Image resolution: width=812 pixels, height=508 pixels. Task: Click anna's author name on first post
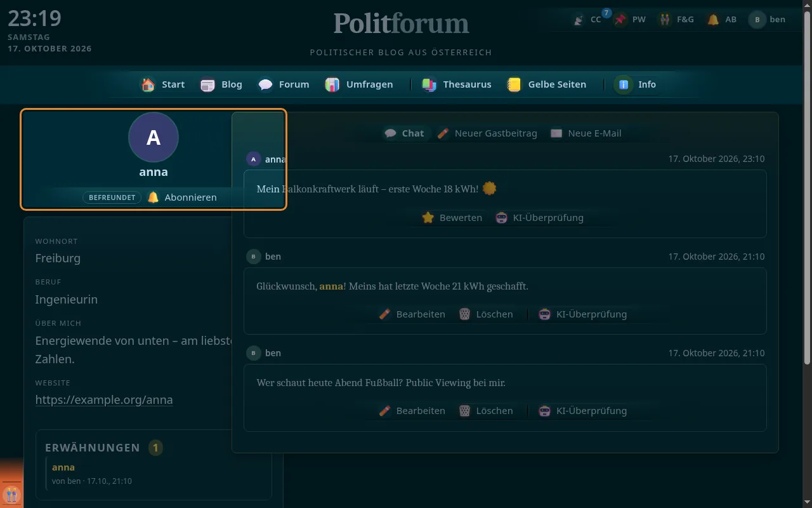click(275, 159)
